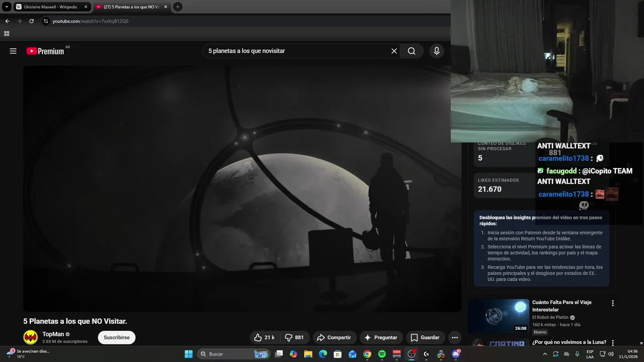644x362 pixels.
Task: Click the youtube.com address bar URL
Action: point(91,21)
